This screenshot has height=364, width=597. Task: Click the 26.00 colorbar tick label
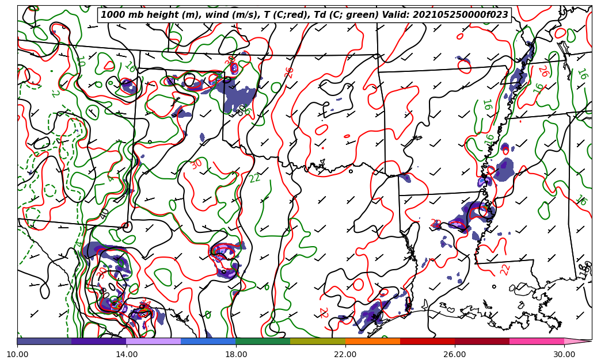(455, 354)
